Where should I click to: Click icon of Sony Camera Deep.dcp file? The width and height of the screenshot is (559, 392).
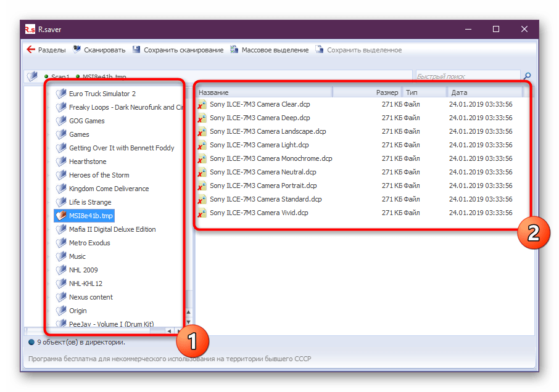(x=202, y=118)
